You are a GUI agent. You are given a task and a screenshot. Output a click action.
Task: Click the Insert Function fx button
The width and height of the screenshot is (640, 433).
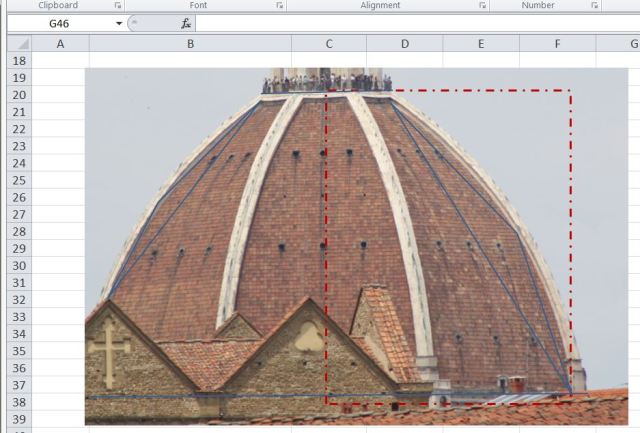(x=186, y=23)
